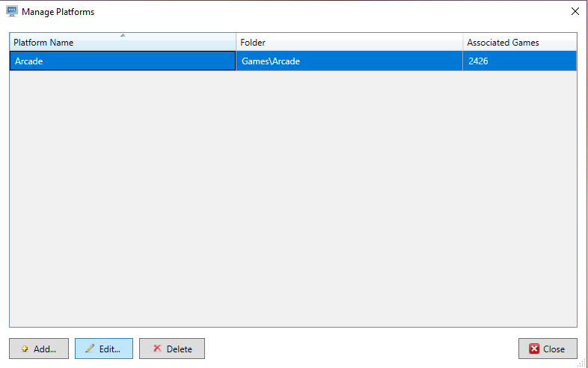Select the Games\Arcade folder cell
The width and height of the screenshot is (588, 368).
349,61
